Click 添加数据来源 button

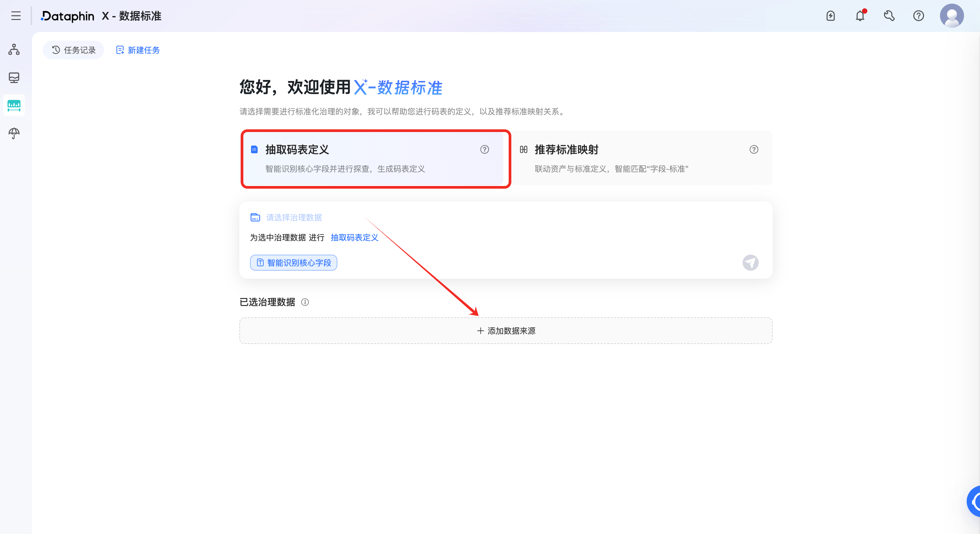point(506,331)
